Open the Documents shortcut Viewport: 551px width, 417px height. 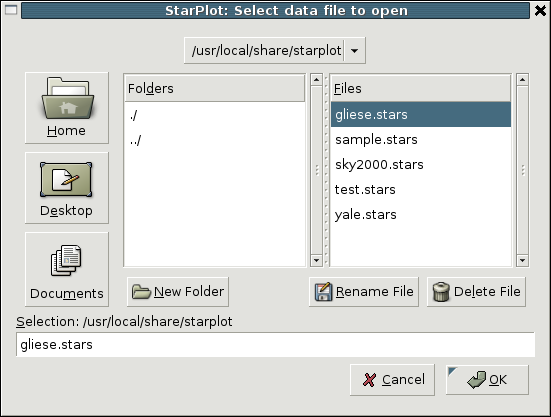click(67, 269)
